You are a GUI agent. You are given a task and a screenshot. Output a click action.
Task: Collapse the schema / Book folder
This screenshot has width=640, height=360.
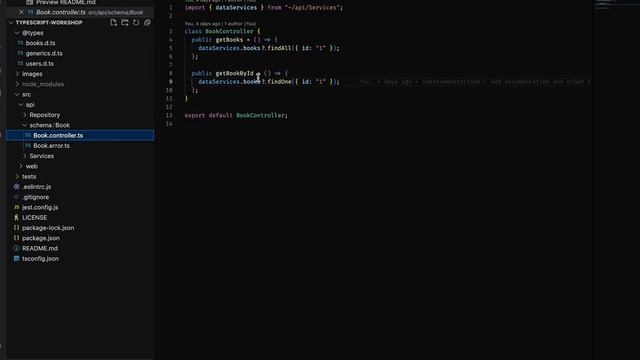point(24,125)
